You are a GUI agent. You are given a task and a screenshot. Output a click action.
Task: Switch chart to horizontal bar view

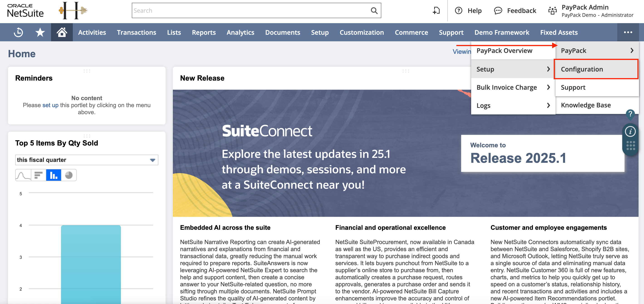click(39, 175)
